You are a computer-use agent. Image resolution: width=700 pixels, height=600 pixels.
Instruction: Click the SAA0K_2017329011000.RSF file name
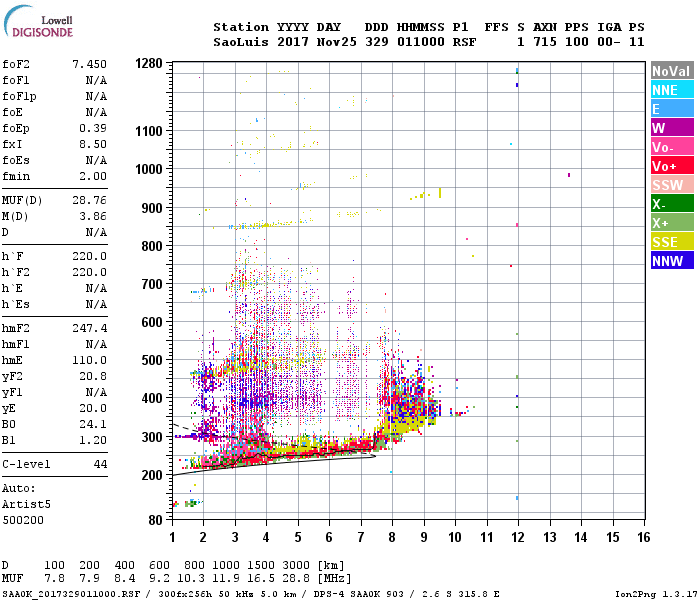pyautogui.click(x=71, y=594)
